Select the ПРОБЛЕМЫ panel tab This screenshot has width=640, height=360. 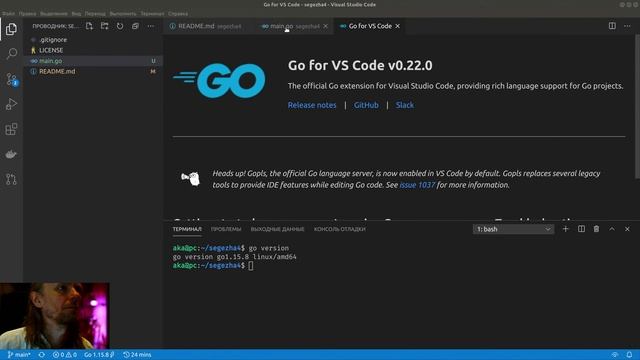point(226,229)
